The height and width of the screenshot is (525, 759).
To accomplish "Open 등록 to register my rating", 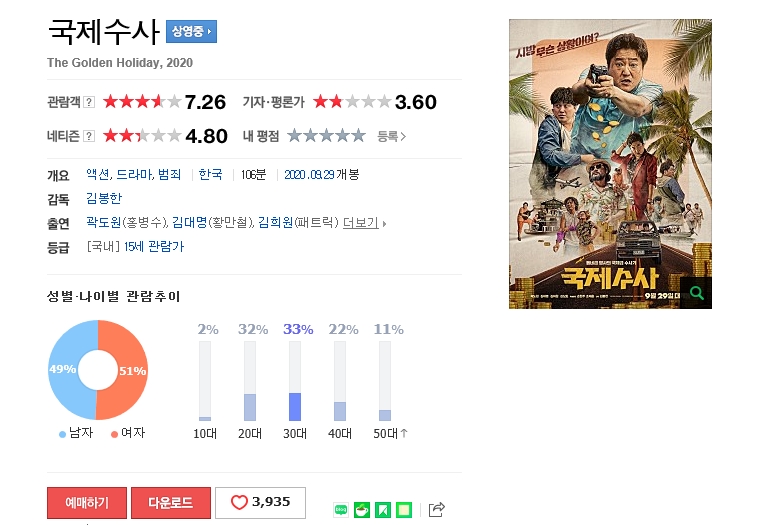I will (x=391, y=136).
